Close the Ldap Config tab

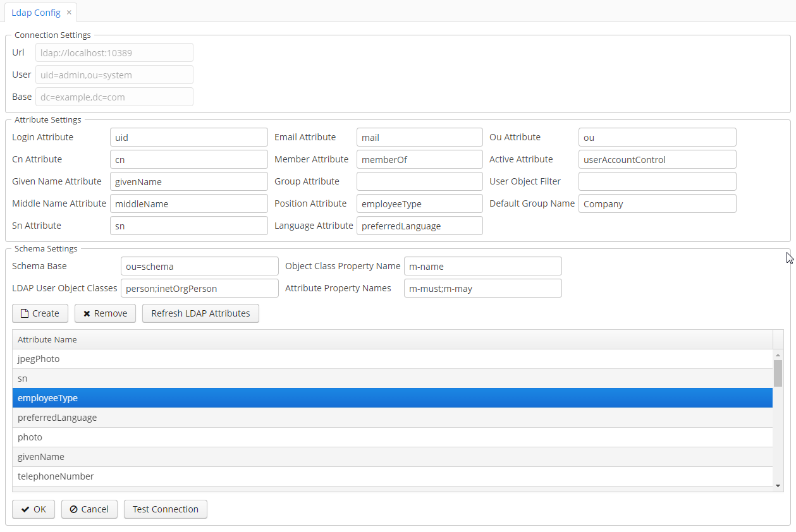69,13
